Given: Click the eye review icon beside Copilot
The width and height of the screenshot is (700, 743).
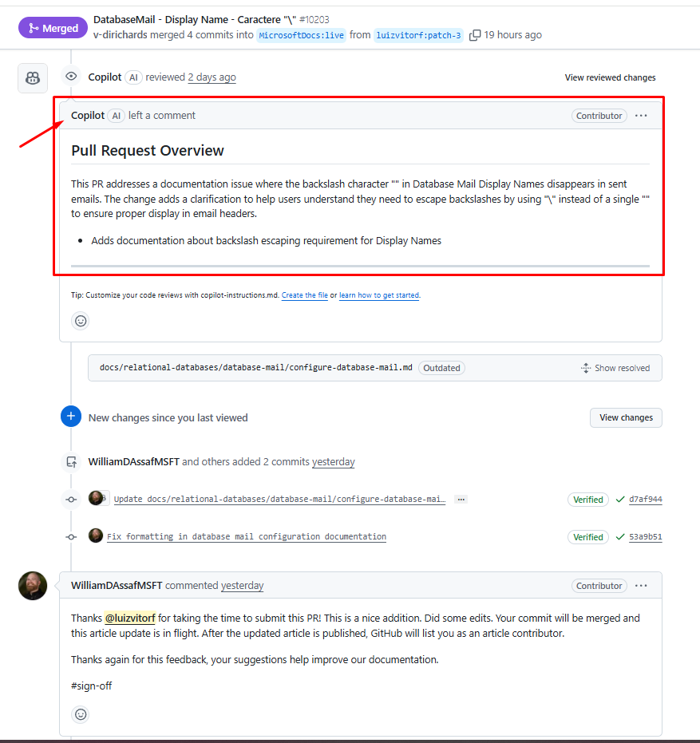Looking at the screenshot, I should click(71, 77).
